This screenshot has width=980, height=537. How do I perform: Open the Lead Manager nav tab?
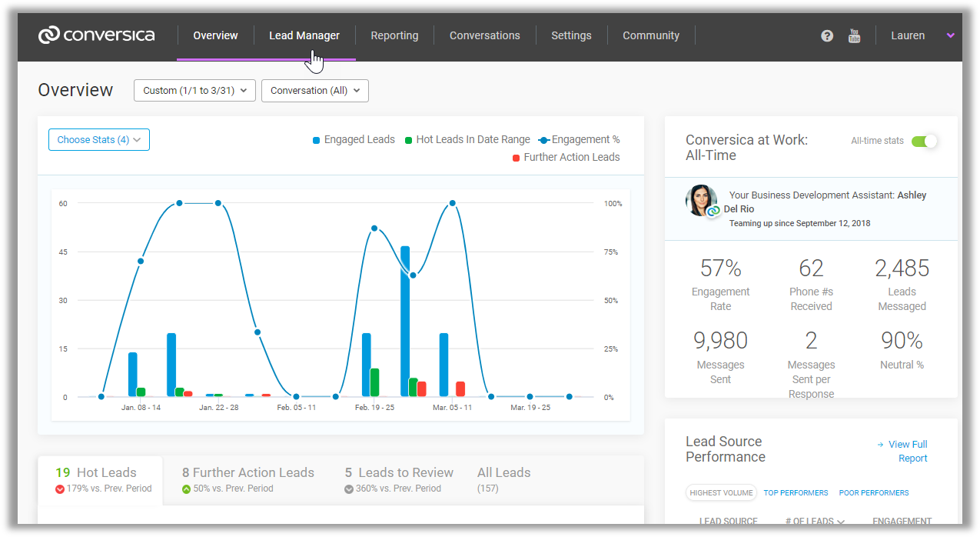(304, 35)
